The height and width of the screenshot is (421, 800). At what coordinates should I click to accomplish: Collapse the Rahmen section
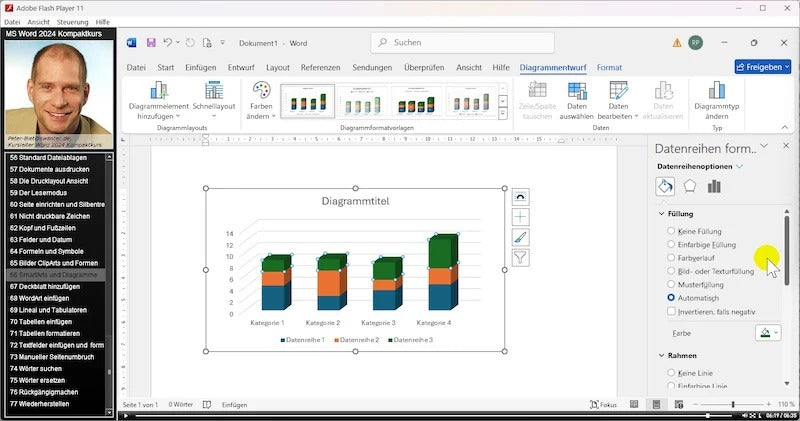(x=661, y=355)
